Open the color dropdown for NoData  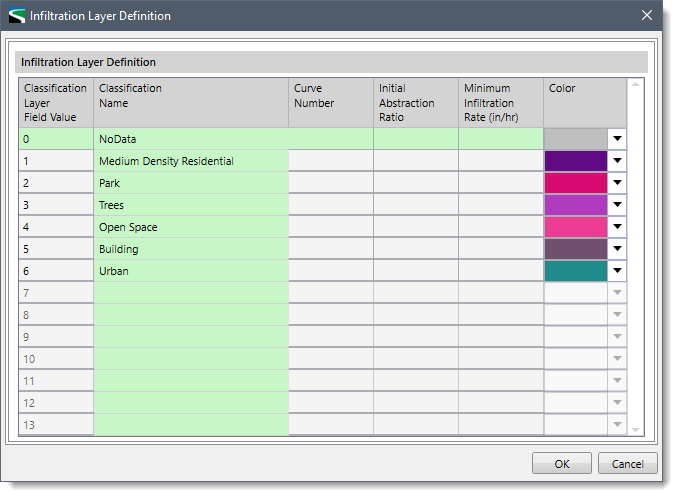coord(617,139)
